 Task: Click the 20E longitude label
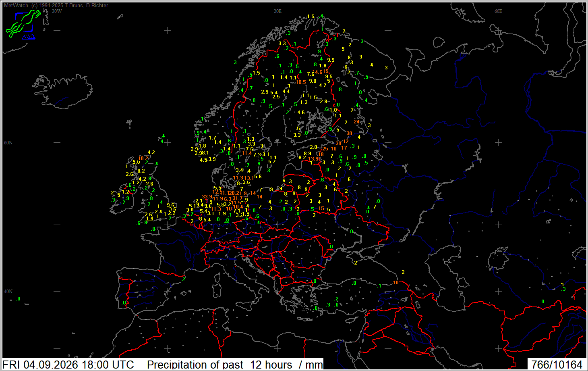pos(277,11)
